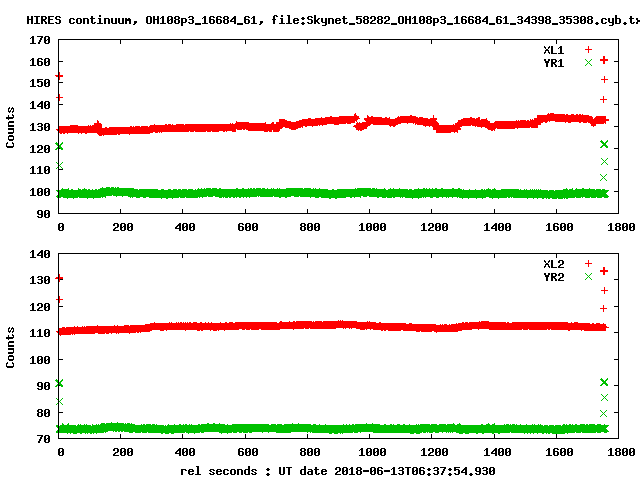
Task: Click the XL1 dip near 1250 seconds
Action: (x=447, y=129)
